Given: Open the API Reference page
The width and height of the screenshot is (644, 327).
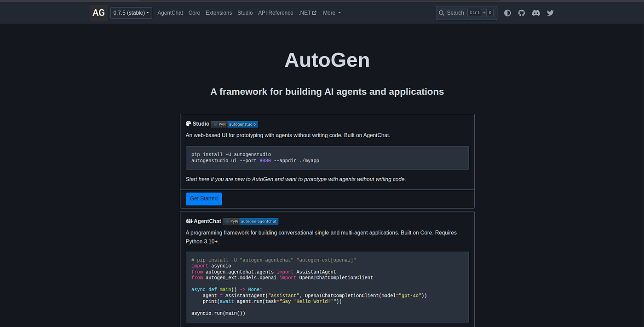Looking at the screenshot, I should (x=276, y=13).
